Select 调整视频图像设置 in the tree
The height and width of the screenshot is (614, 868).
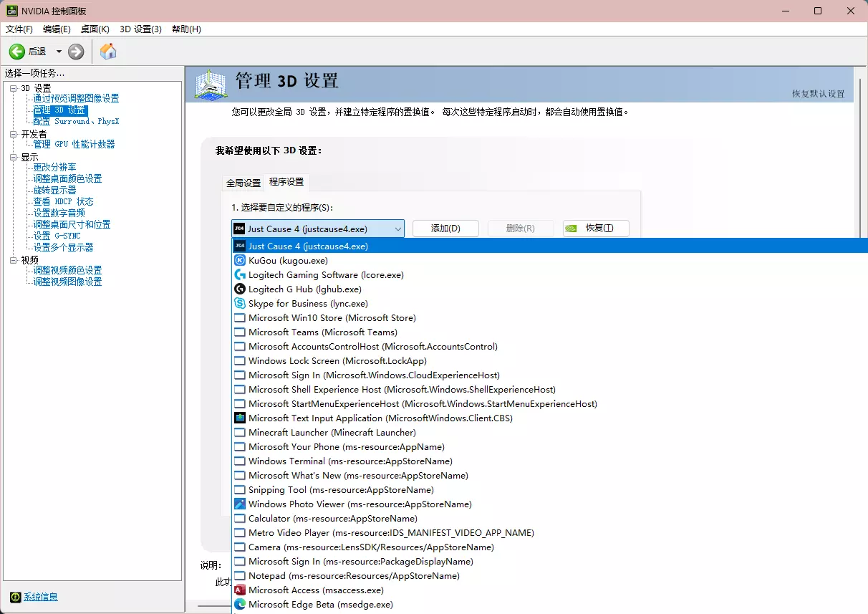[67, 282]
